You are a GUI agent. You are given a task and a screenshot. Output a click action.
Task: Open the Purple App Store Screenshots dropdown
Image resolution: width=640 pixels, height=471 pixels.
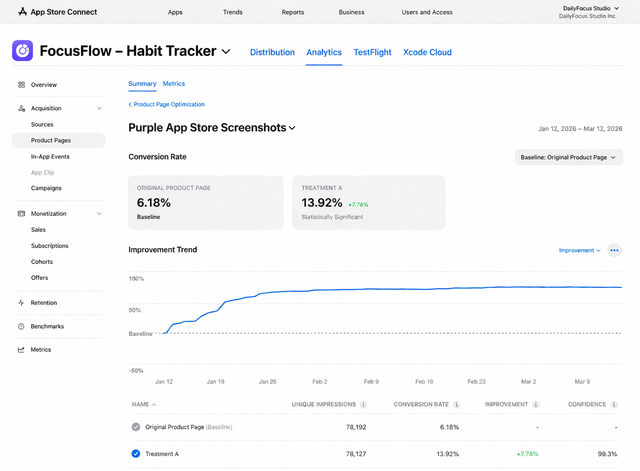click(x=292, y=128)
